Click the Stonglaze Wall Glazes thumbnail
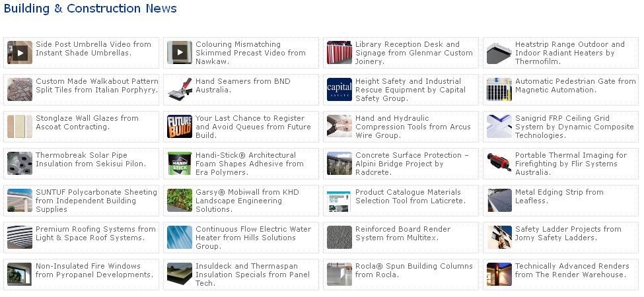Image resolution: width=644 pixels, height=297 pixels. 20,126
